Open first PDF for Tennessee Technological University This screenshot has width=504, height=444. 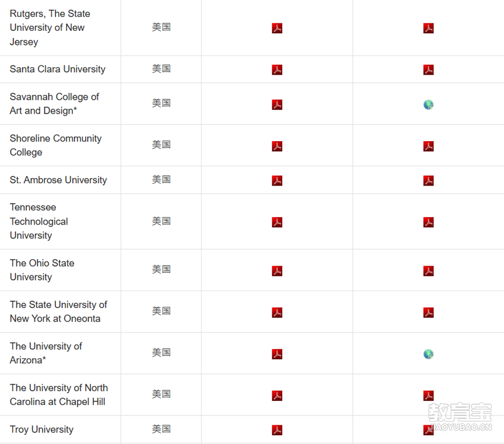pos(277,222)
